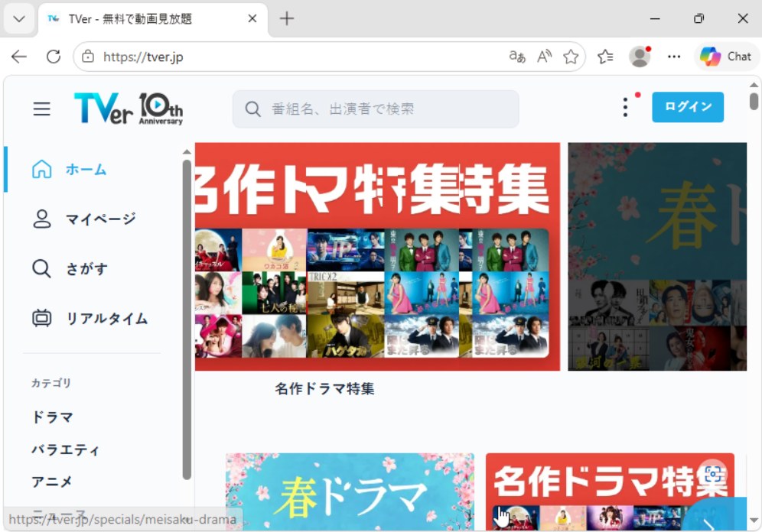Viewport: 762px width, 532px height.
Task: Open the hamburger menu icon
Action: [41, 109]
